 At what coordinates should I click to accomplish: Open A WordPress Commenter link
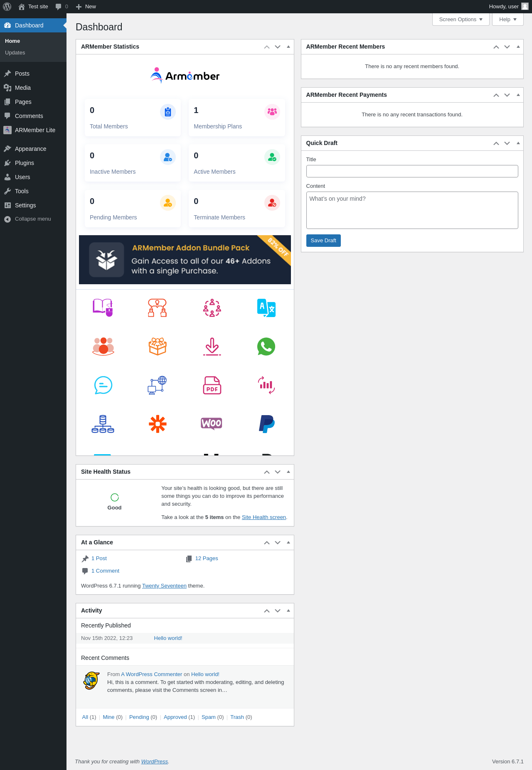click(152, 674)
